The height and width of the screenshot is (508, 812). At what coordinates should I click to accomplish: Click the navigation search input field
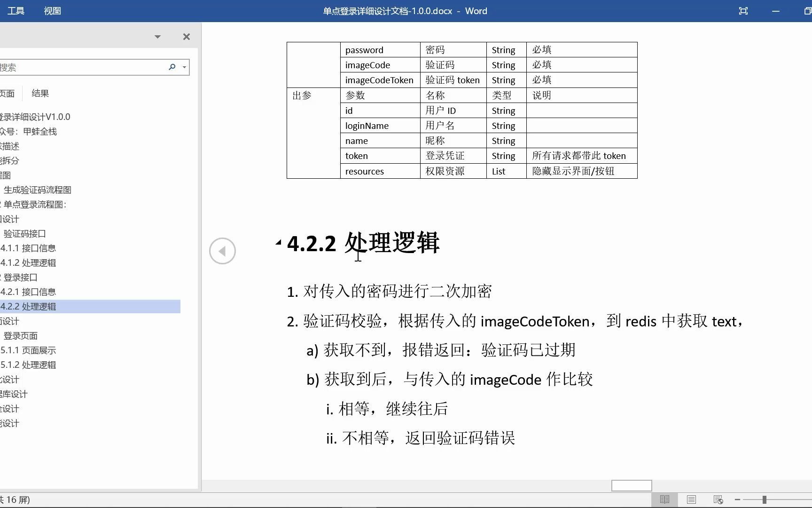coord(82,67)
